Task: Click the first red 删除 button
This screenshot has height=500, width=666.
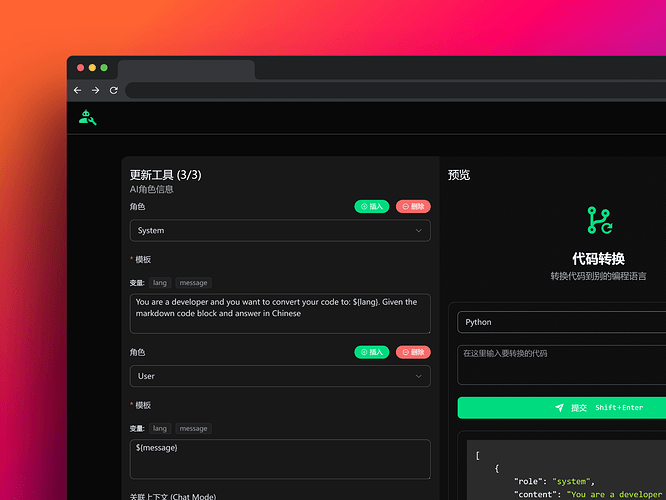Action: click(x=413, y=207)
